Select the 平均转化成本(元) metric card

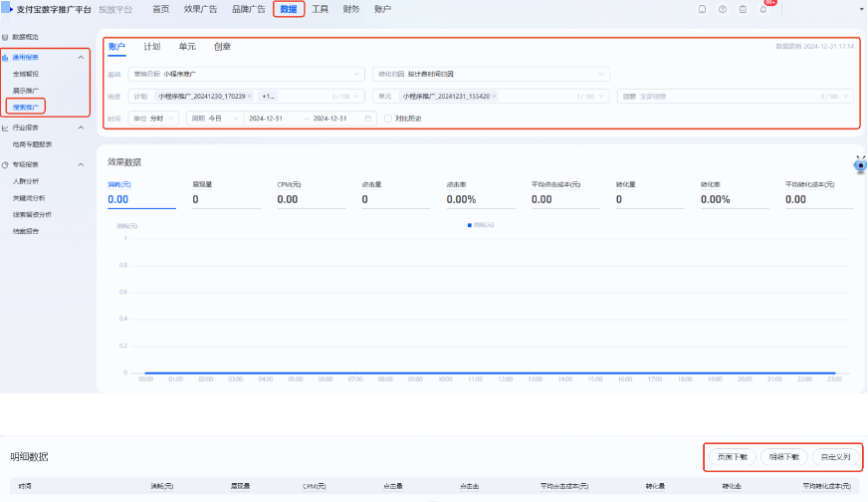click(819, 194)
